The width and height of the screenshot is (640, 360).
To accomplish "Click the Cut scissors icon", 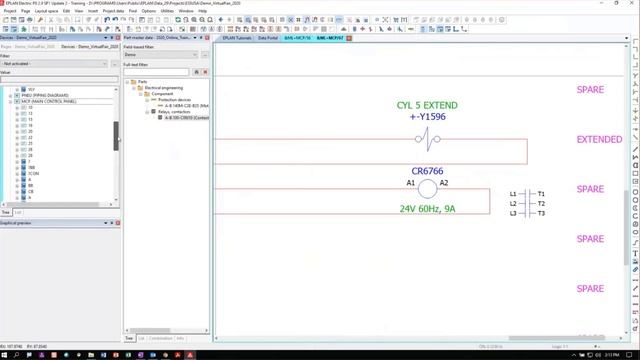I will tap(51, 20).
